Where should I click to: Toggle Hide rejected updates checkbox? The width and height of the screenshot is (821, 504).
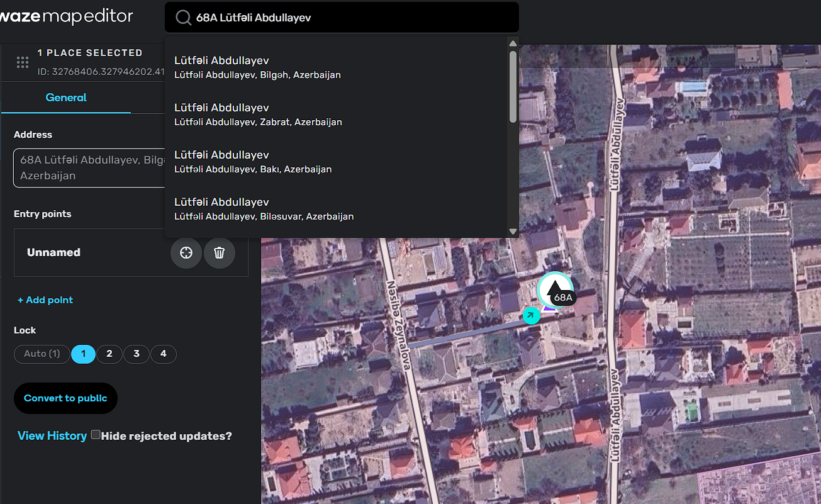click(x=96, y=435)
